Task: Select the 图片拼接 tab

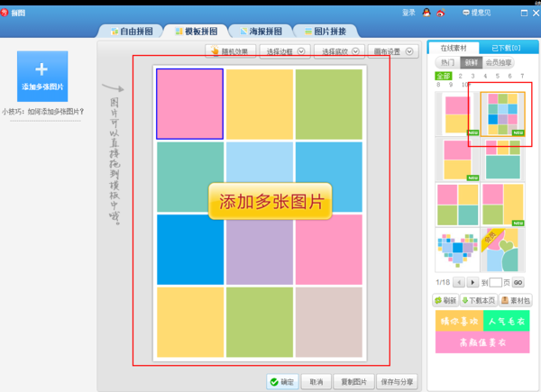Action: click(326, 32)
